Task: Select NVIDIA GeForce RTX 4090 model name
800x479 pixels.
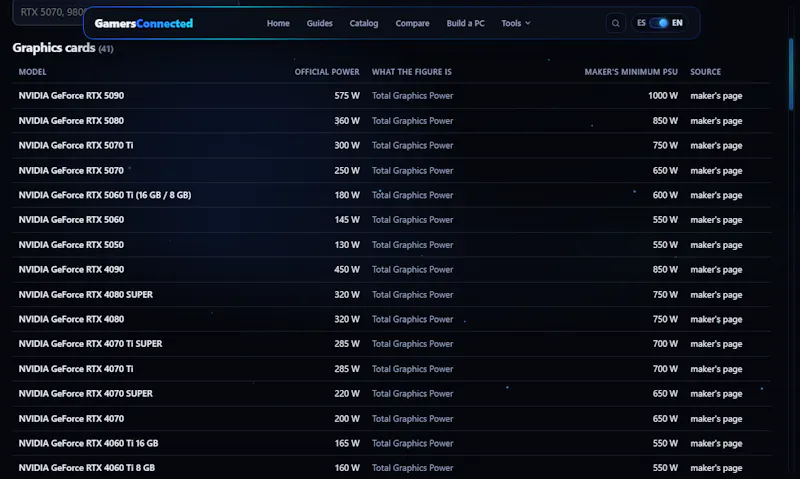Action: [71, 269]
